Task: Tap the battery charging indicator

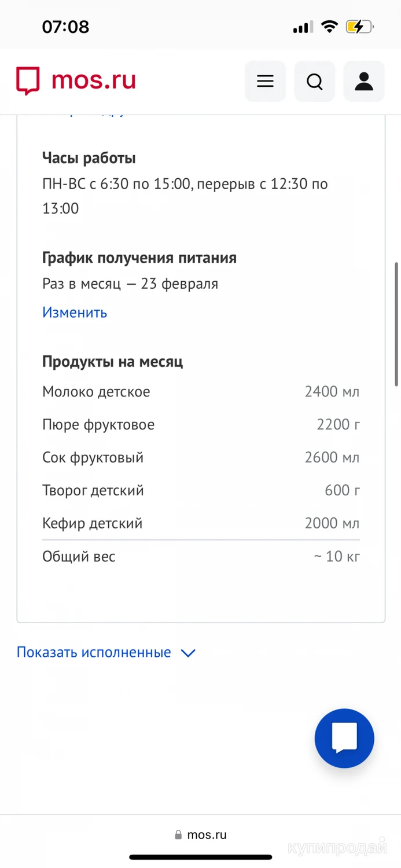Action: point(359,27)
